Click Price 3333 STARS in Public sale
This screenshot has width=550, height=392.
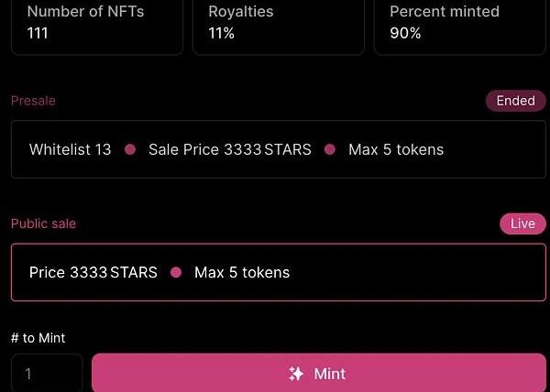pos(93,272)
